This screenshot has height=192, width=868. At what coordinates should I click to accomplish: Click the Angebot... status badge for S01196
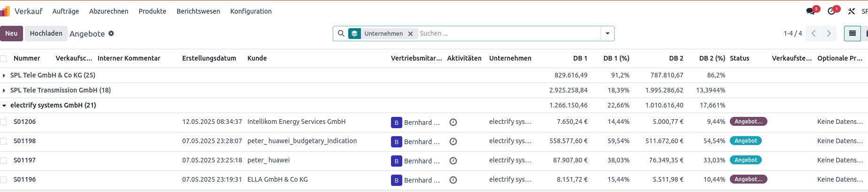click(x=749, y=179)
